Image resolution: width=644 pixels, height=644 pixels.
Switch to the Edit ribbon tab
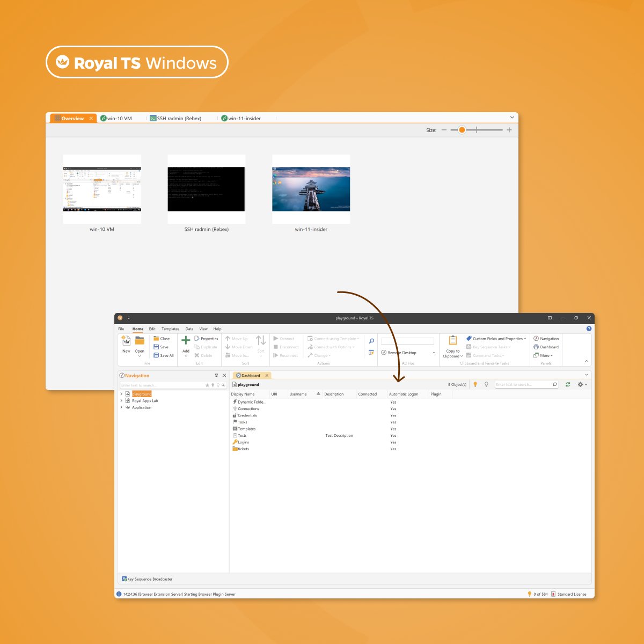coord(152,329)
